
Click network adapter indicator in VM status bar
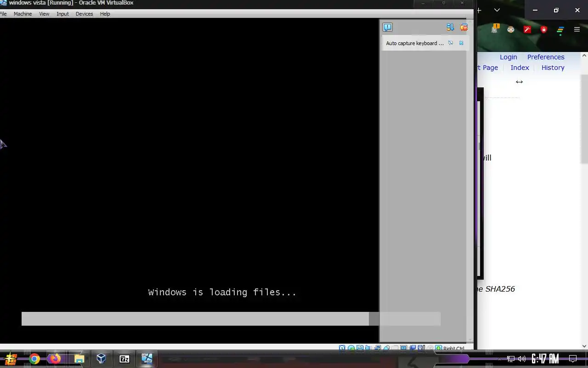click(x=377, y=348)
